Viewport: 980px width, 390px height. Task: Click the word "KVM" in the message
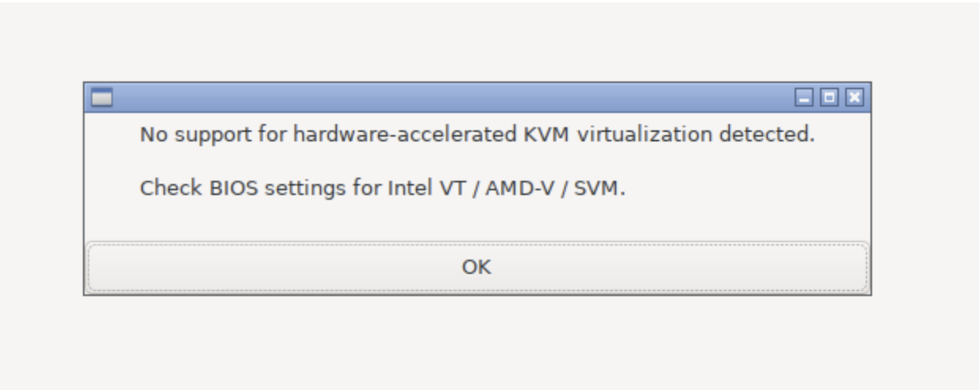(x=546, y=135)
